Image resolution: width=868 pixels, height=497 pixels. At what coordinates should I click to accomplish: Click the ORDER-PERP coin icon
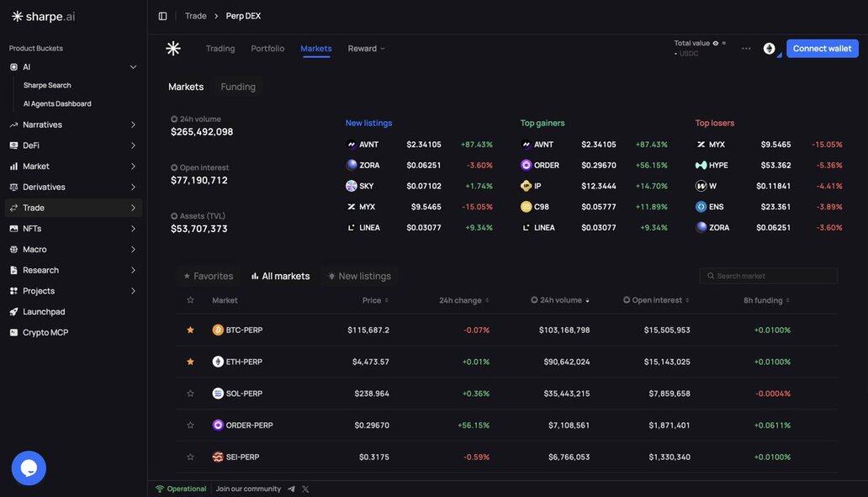(218, 425)
